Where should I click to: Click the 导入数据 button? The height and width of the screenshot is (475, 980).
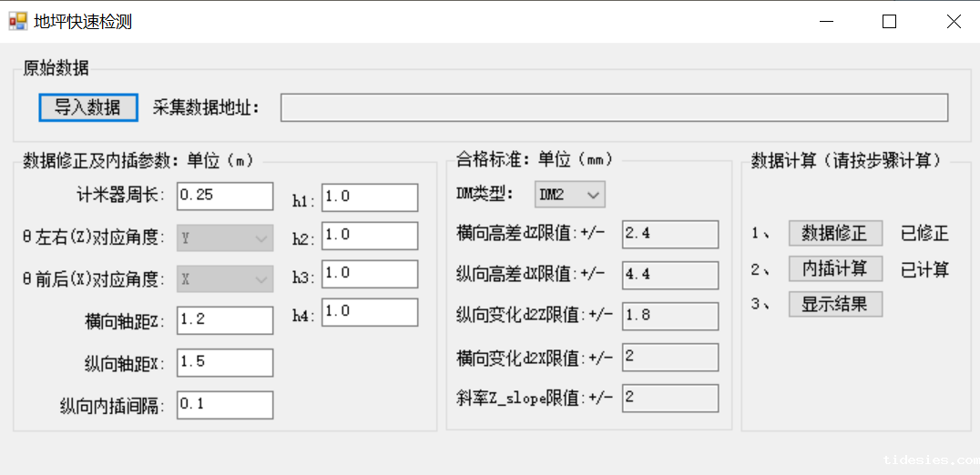tap(87, 107)
